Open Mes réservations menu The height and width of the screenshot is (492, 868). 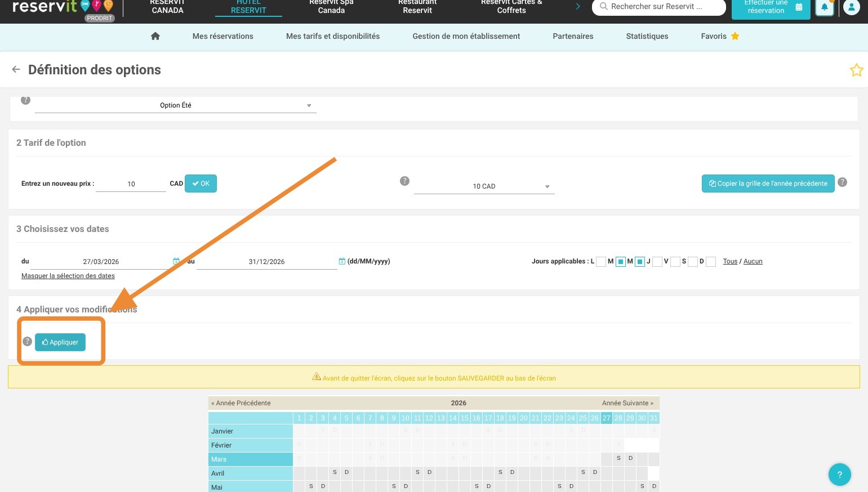click(x=223, y=36)
